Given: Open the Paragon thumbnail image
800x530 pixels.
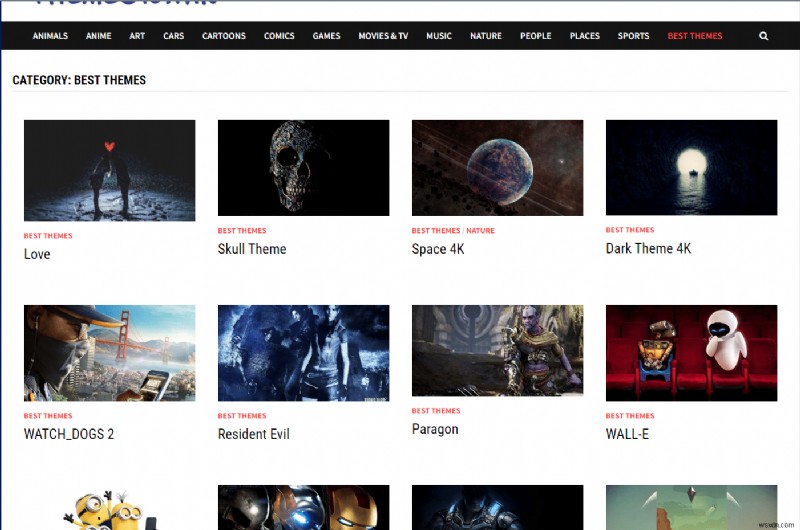Looking at the screenshot, I should pyautogui.click(x=497, y=350).
